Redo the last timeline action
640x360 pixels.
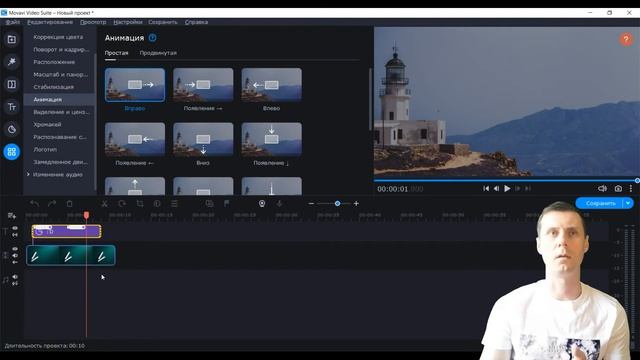pyautogui.click(x=52, y=203)
